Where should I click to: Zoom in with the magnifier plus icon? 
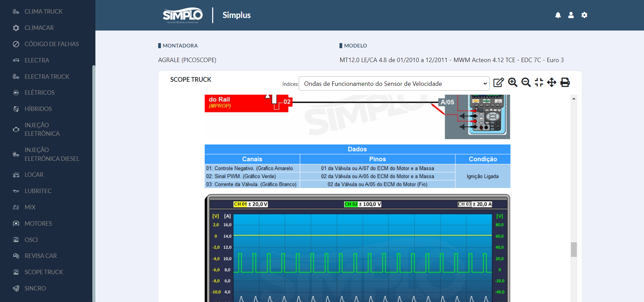tap(513, 82)
